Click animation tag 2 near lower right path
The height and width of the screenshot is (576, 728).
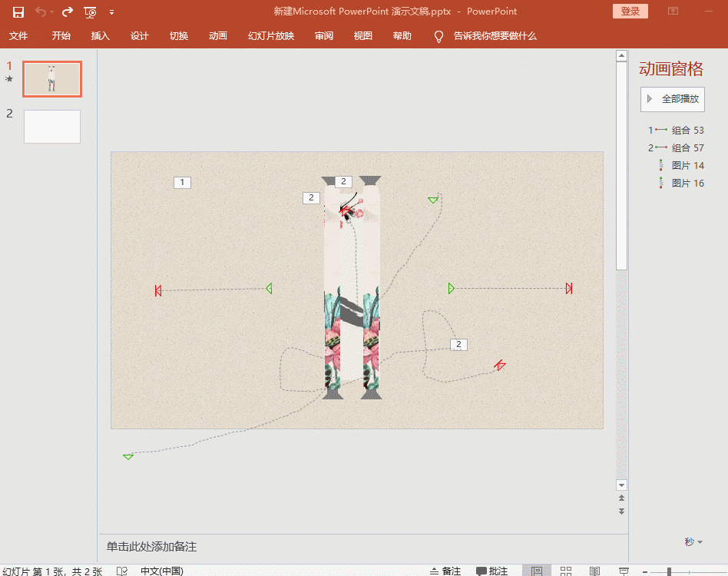click(x=458, y=344)
